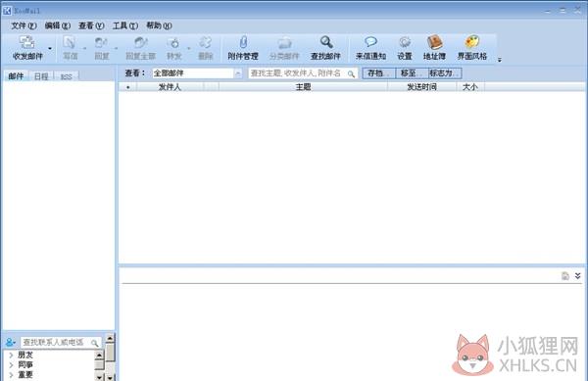Click magnifier icon in mail search box

click(x=351, y=73)
